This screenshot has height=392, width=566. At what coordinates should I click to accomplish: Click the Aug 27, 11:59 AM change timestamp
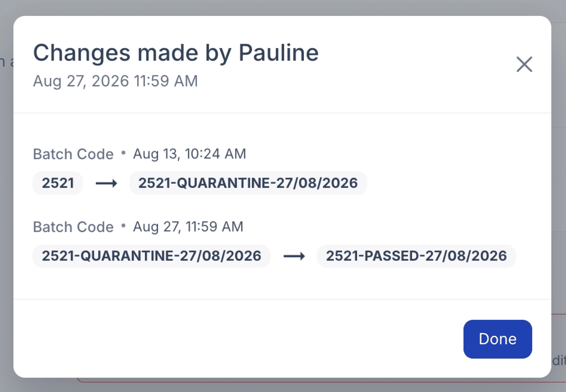click(x=188, y=227)
